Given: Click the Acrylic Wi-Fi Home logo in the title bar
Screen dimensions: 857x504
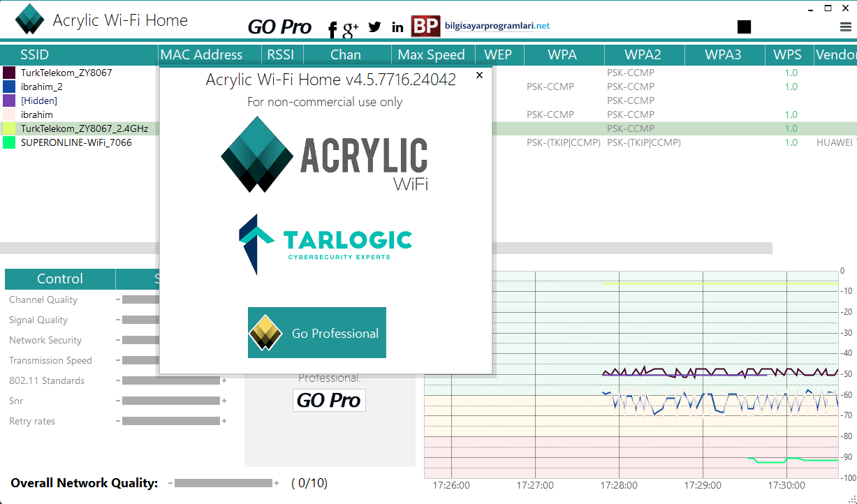Looking at the screenshot, I should click(29, 20).
